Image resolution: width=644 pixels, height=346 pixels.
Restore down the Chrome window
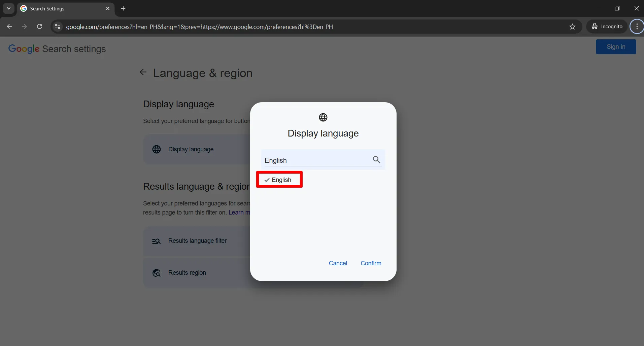pos(617,8)
